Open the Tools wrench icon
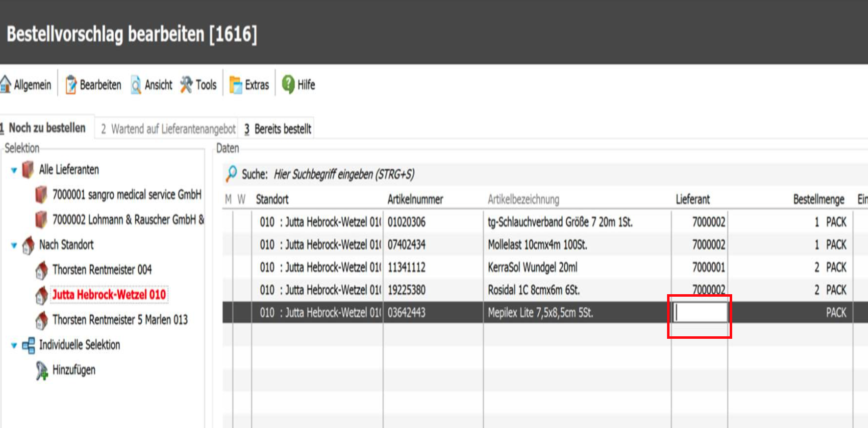The image size is (868, 428). click(x=186, y=85)
